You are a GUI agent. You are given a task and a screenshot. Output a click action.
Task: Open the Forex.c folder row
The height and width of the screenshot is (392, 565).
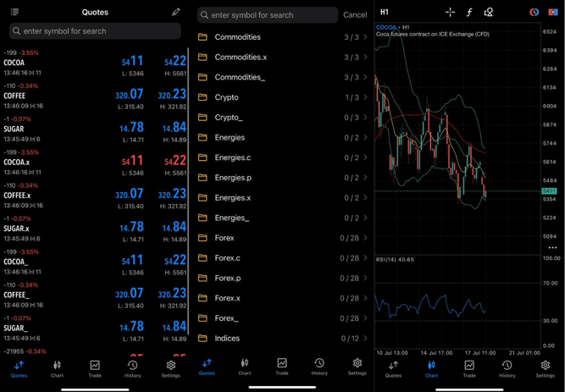283,258
